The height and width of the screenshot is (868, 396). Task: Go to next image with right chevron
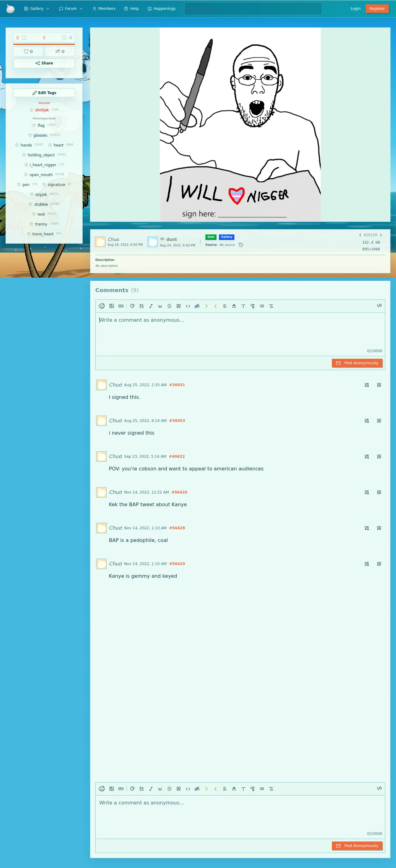(381, 235)
